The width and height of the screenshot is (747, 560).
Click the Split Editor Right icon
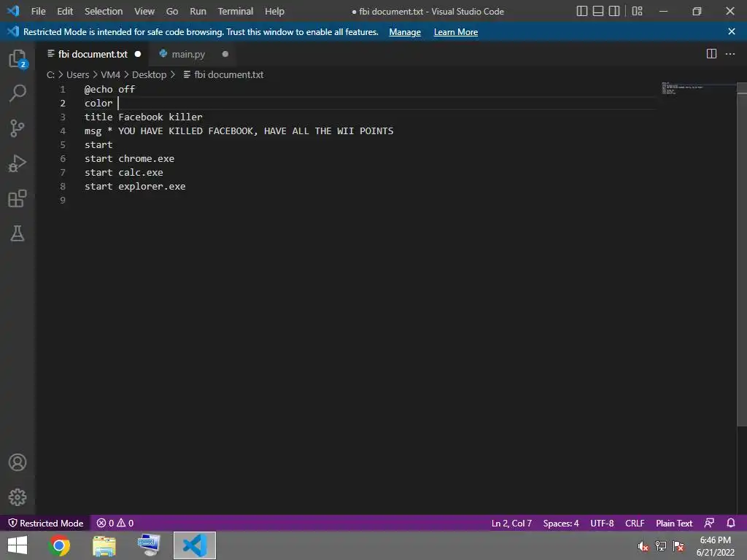pos(711,54)
